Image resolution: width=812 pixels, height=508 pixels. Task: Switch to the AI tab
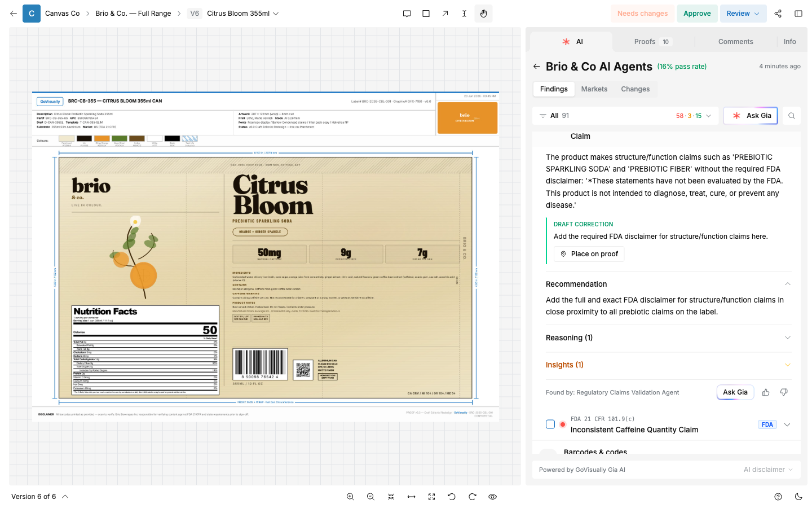tap(572, 42)
